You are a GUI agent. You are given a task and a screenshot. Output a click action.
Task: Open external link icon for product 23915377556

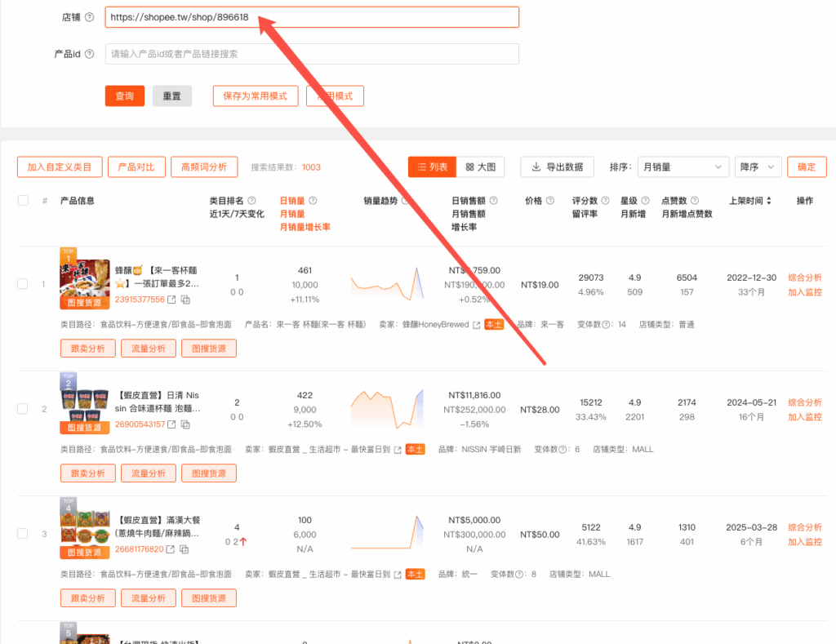[x=171, y=300]
